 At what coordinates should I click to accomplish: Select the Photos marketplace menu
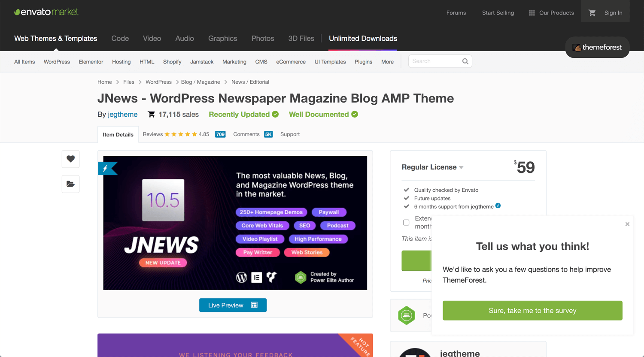pyautogui.click(x=263, y=39)
